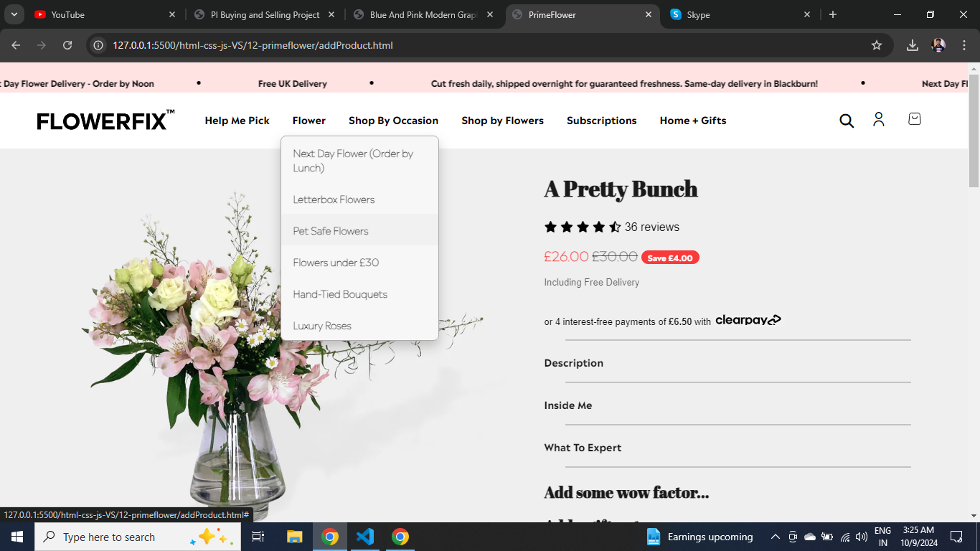
Task: Show hidden system tray icons
Action: click(776, 537)
